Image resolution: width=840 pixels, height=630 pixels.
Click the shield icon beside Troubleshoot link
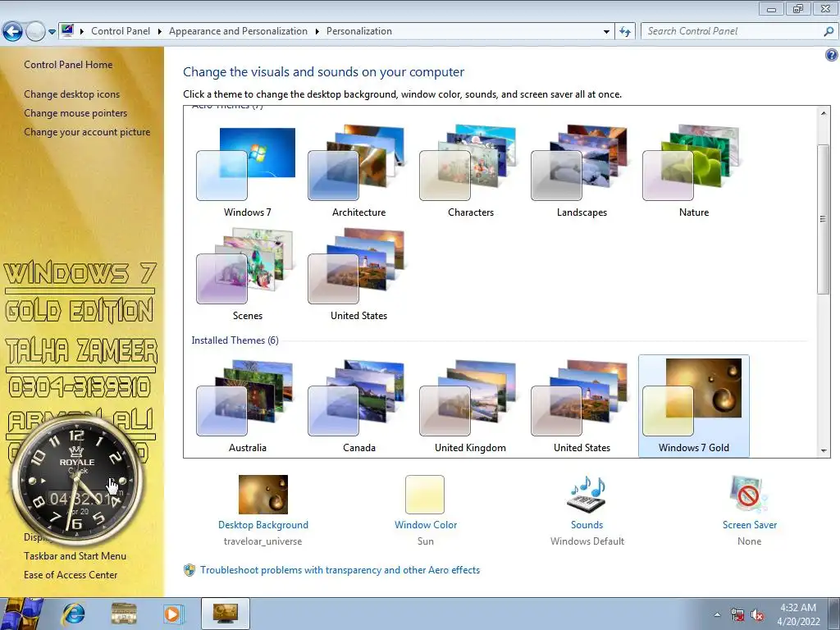pos(189,570)
